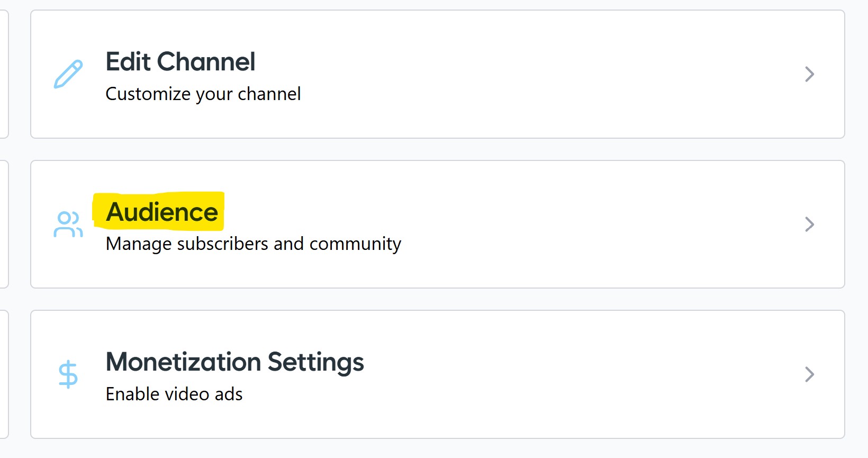868x458 pixels.
Task: Click blank center space in the Audience card
Action: [582, 224]
